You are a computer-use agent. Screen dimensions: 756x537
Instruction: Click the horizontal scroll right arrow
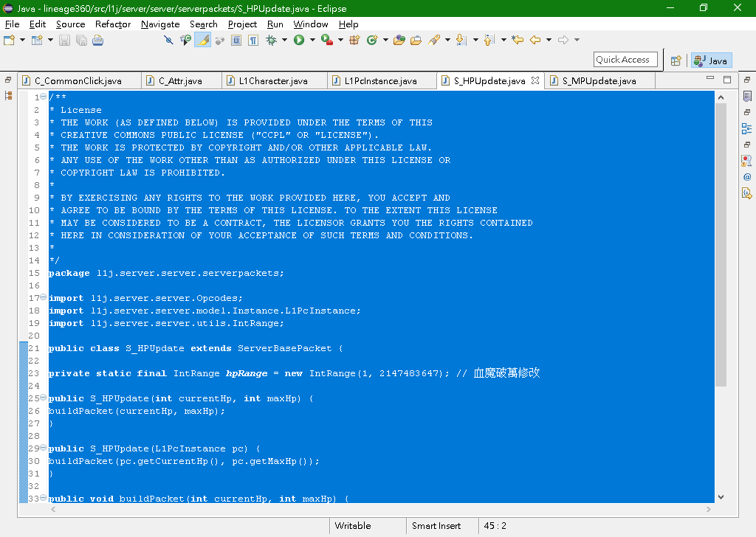pos(708,509)
